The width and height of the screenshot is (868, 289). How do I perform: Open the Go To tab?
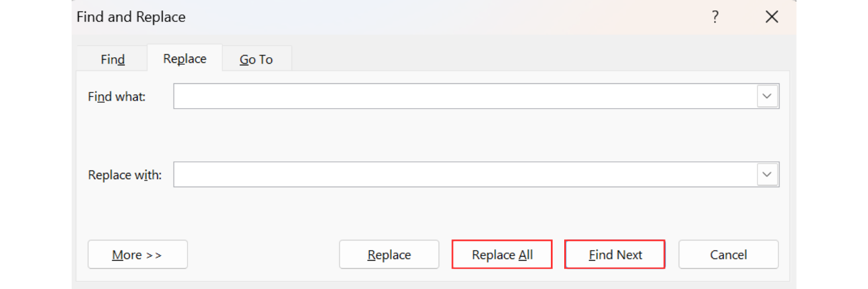[x=256, y=59]
